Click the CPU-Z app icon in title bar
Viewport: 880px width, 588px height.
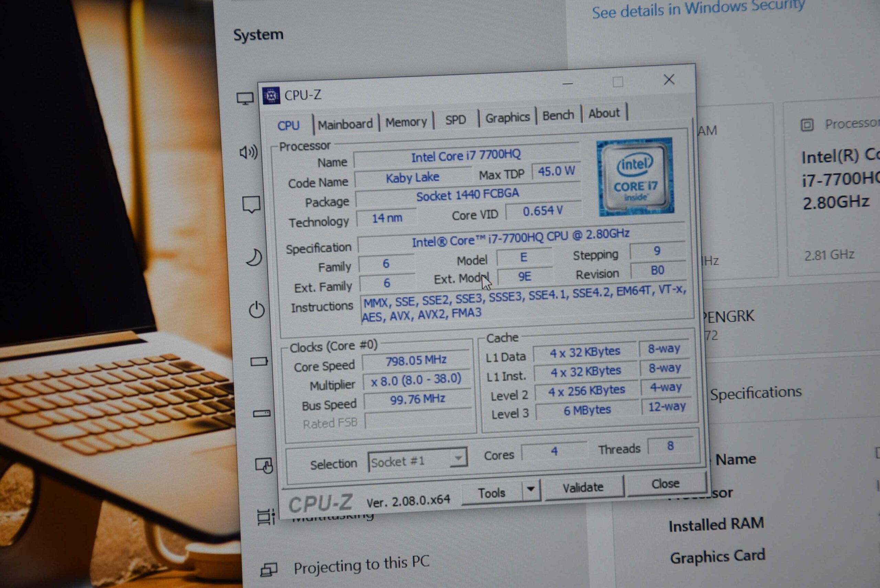click(x=271, y=96)
